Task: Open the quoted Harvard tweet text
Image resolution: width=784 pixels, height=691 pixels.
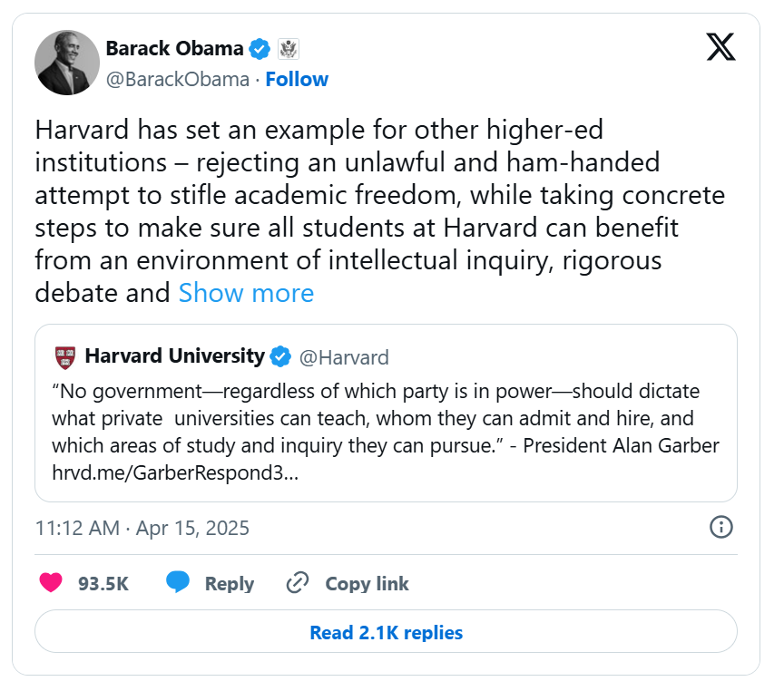Action: click(x=386, y=418)
